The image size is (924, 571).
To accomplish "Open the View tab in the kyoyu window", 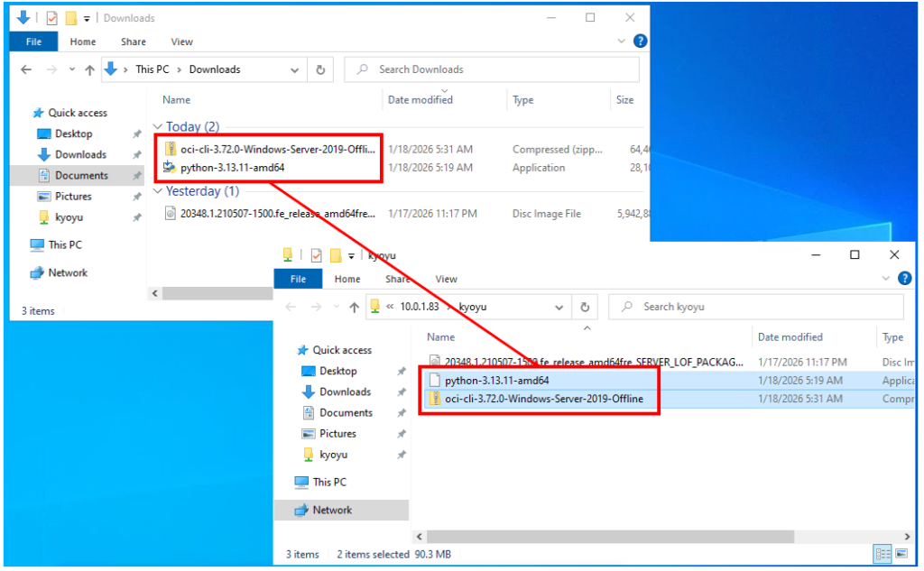I will tap(446, 280).
